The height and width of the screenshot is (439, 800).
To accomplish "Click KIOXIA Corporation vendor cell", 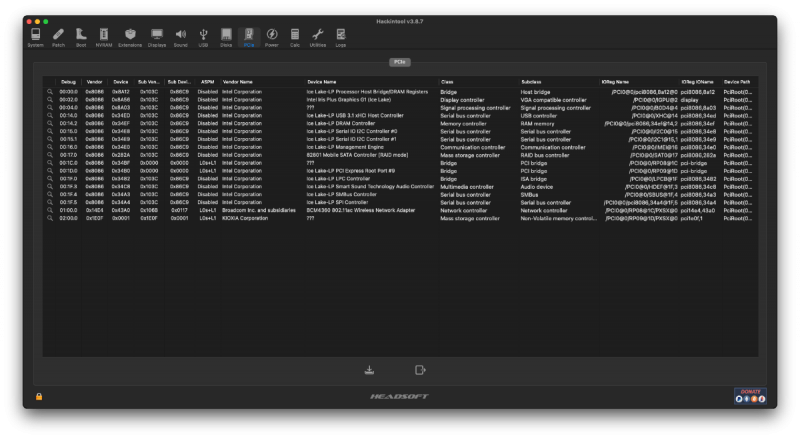I will [245, 218].
